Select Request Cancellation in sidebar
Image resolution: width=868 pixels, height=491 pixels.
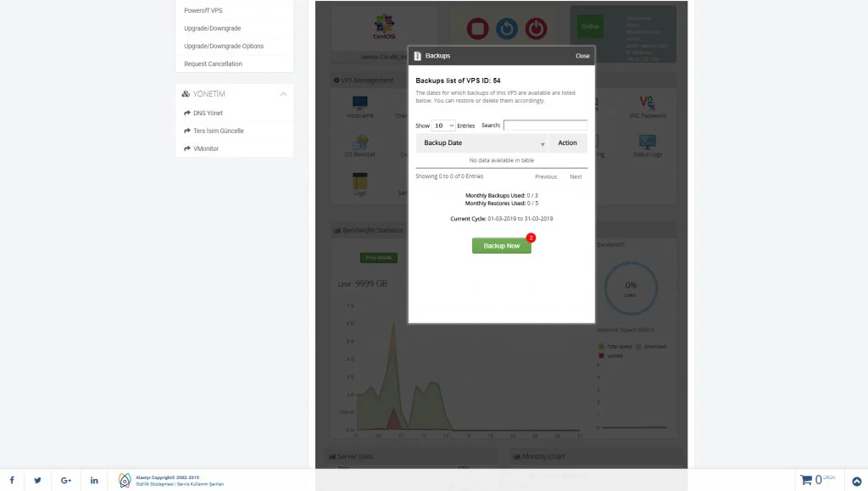[x=213, y=64]
